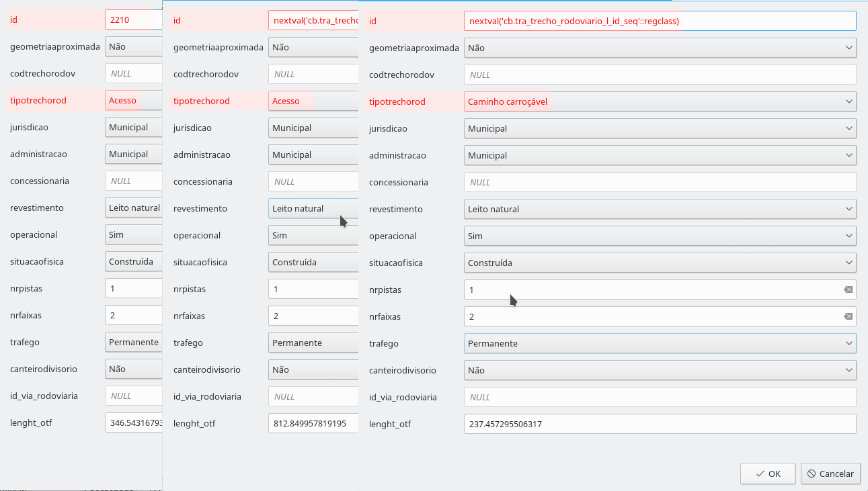Screen dimensions: 868x491
Task: Select the lenght_otf field starting with 346.543
Action: pos(134,422)
